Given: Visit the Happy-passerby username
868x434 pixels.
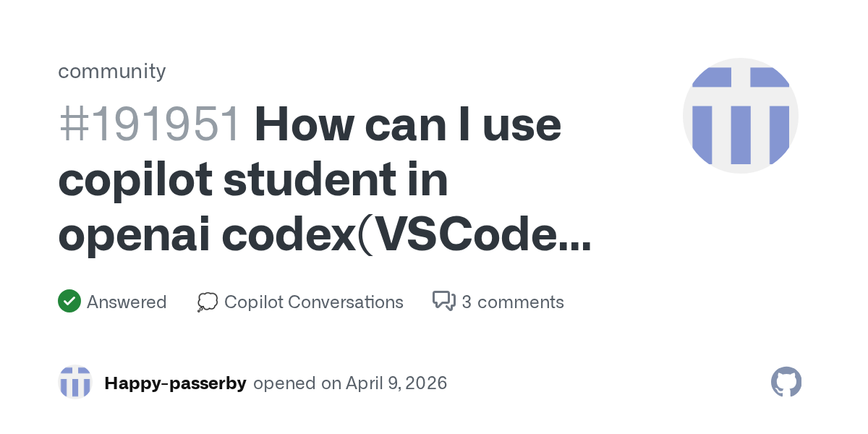Looking at the screenshot, I should tap(175, 383).
